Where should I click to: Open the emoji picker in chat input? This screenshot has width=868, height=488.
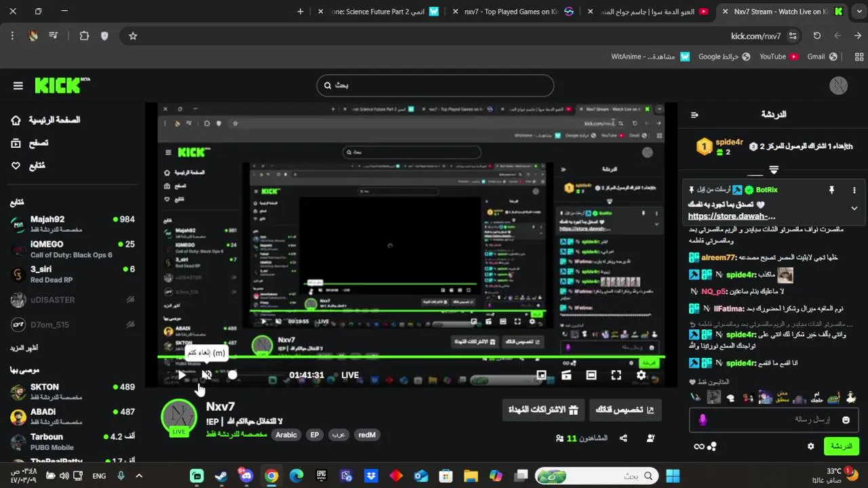click(x=846, y=420)
